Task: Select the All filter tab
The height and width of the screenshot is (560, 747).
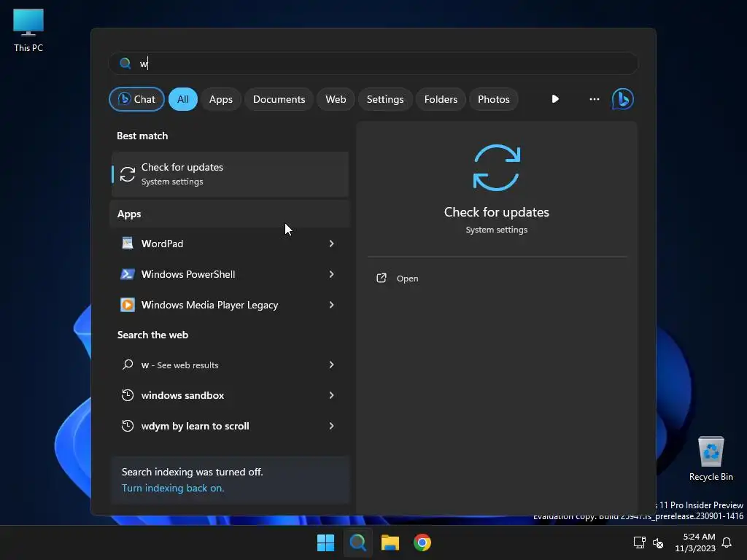Action: (183, 99)
